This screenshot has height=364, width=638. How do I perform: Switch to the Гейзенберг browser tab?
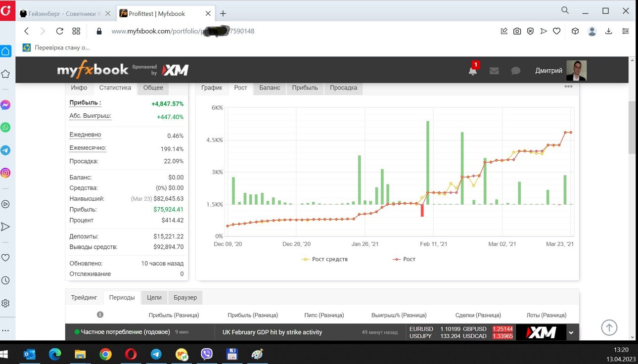[65, 14]
